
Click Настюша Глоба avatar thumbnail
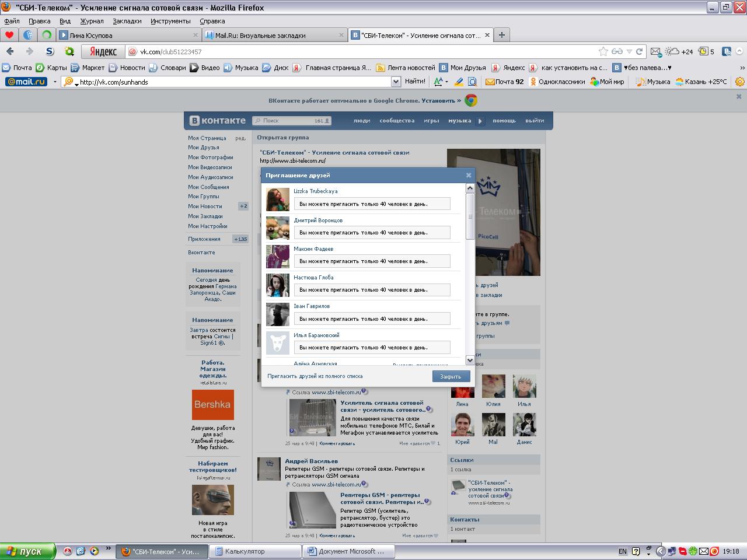pos(278,285)
